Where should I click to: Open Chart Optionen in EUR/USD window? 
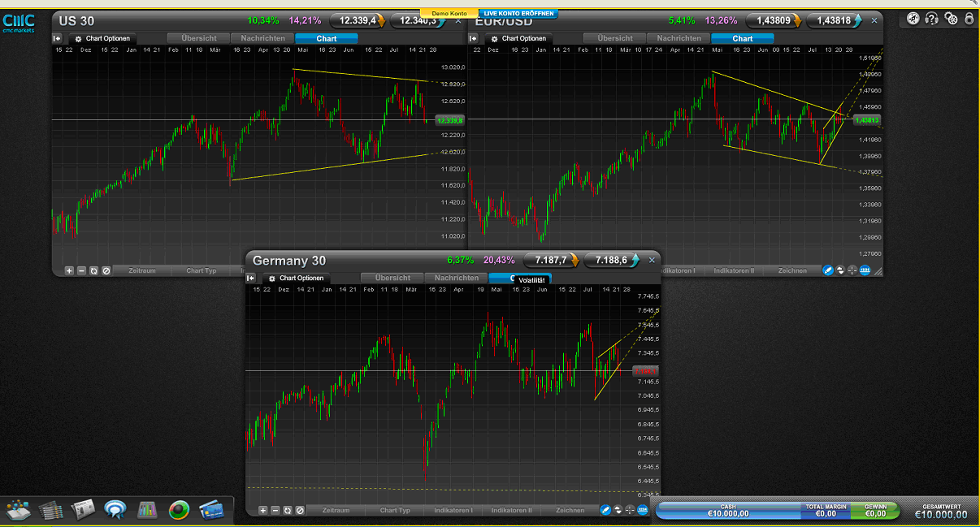[518, 38]
